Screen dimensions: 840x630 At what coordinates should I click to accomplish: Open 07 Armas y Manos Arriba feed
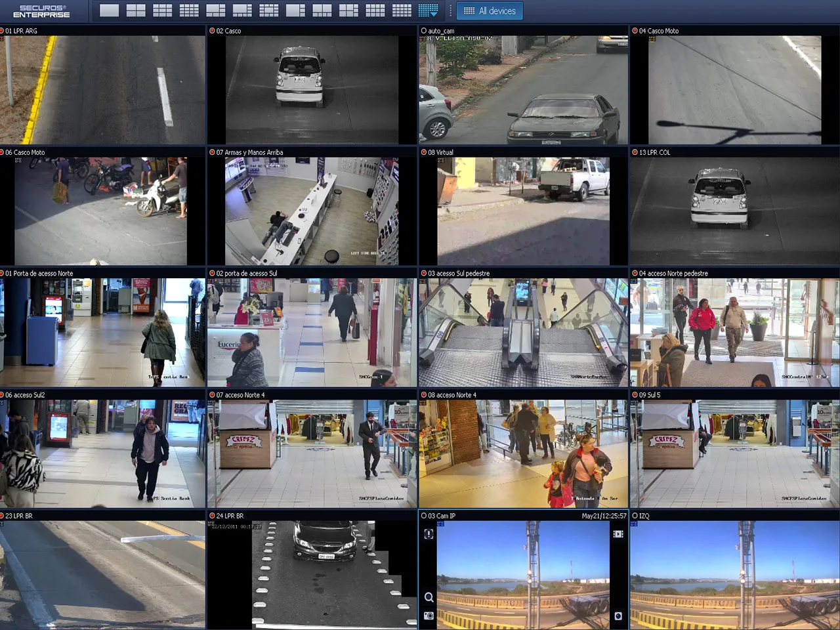(312, 211)
